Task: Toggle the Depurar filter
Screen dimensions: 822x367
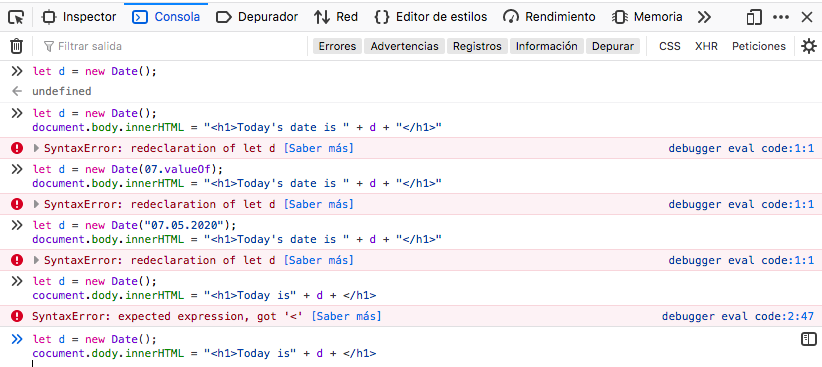Action: coord(613,46)
